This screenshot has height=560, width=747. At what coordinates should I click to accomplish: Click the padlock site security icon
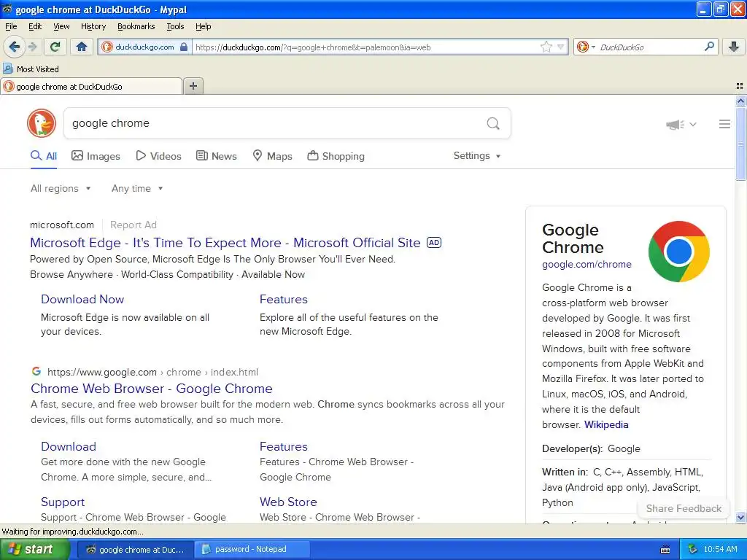[183, 47]
